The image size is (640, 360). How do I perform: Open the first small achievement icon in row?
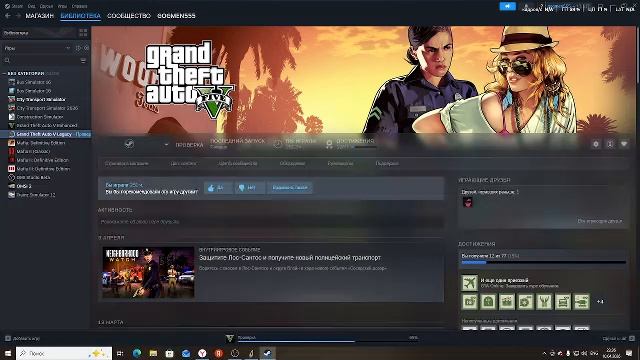pos(469,302)
